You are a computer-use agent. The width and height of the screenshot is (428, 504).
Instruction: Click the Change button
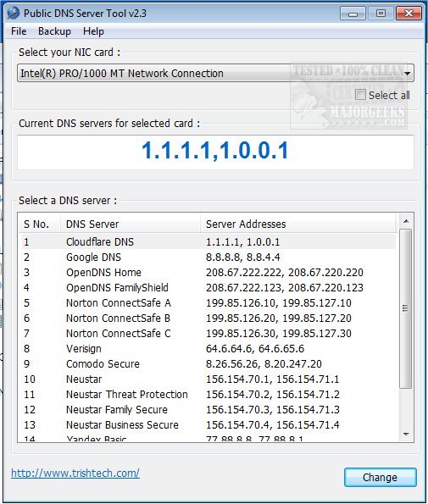[380, 478]
